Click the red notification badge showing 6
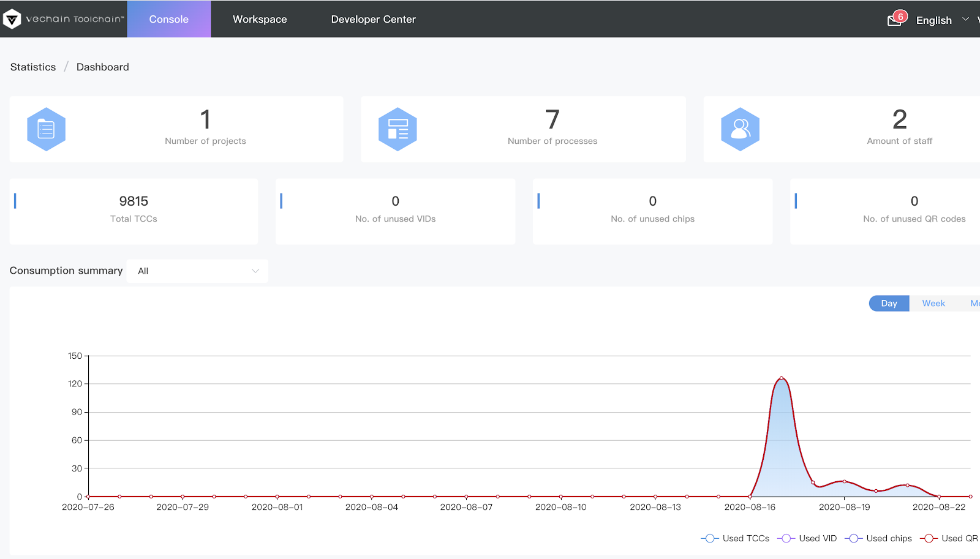 (x=900, y=17)
